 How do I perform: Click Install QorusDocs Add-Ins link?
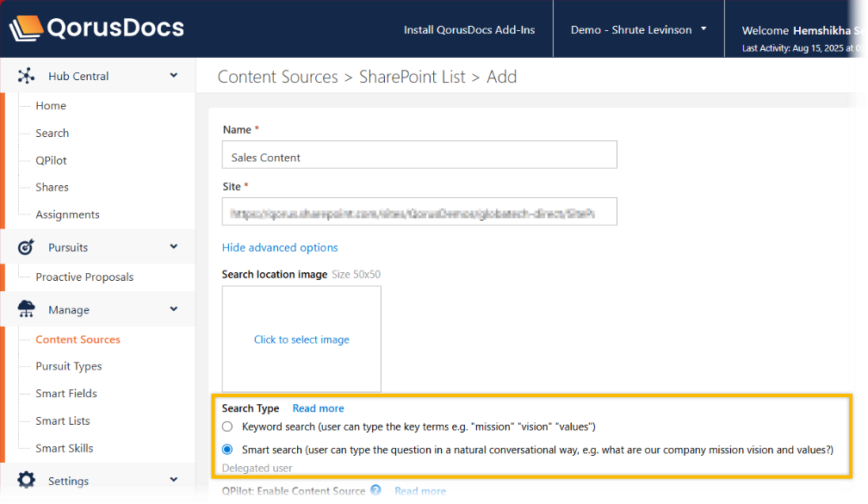[x=469, y=30]
